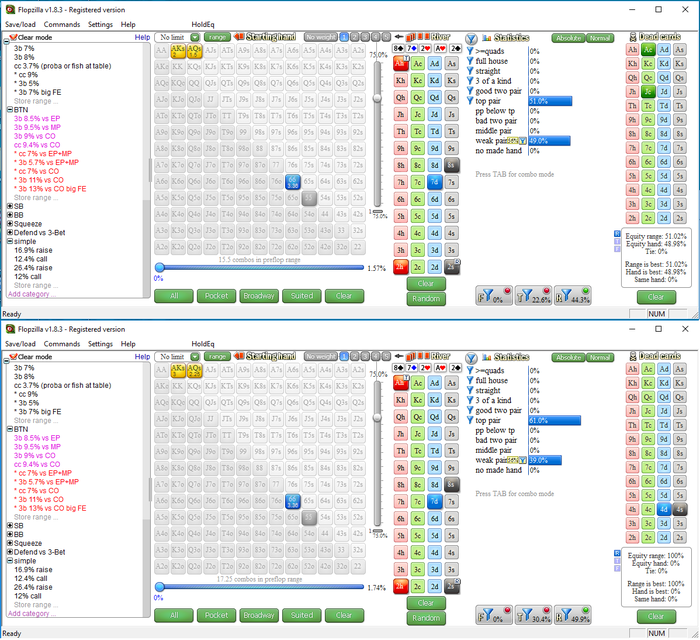700x640 pixels.
Task: Click the range percentage slider handle in top window
Action: [x=159, y=267]
